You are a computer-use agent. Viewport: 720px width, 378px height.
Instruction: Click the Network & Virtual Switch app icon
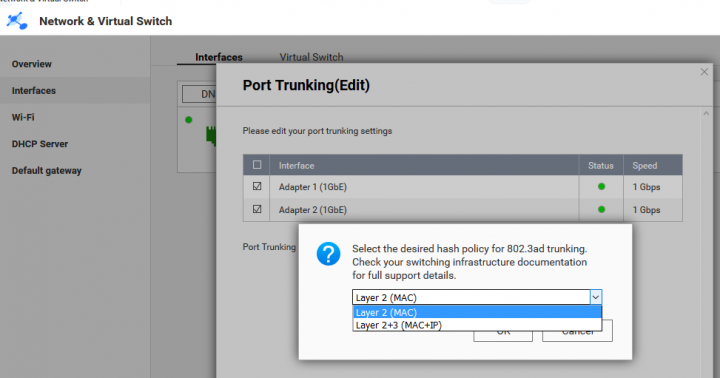point(17,21)
